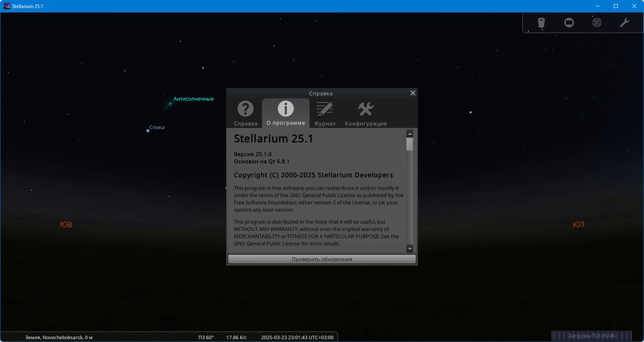Click the notepad icon for Журнал
Image resolution: width=644 pixels, height=342 pixels.
coord(325,109)
